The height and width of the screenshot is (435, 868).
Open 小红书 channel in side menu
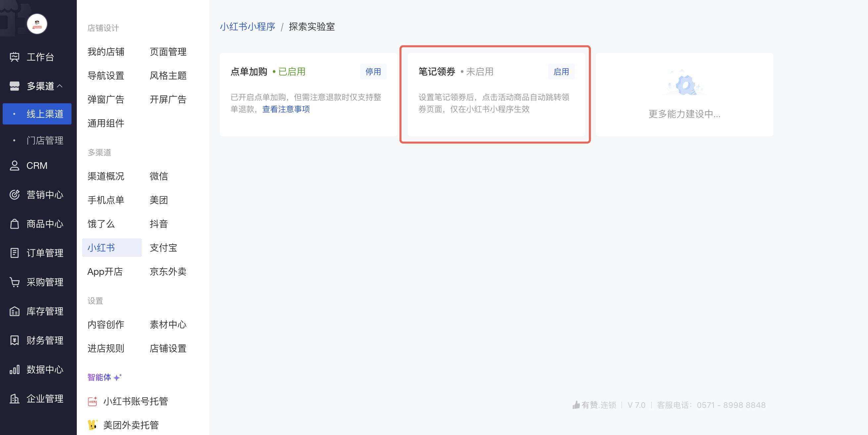pyautogui.click(x=101, y=248)
